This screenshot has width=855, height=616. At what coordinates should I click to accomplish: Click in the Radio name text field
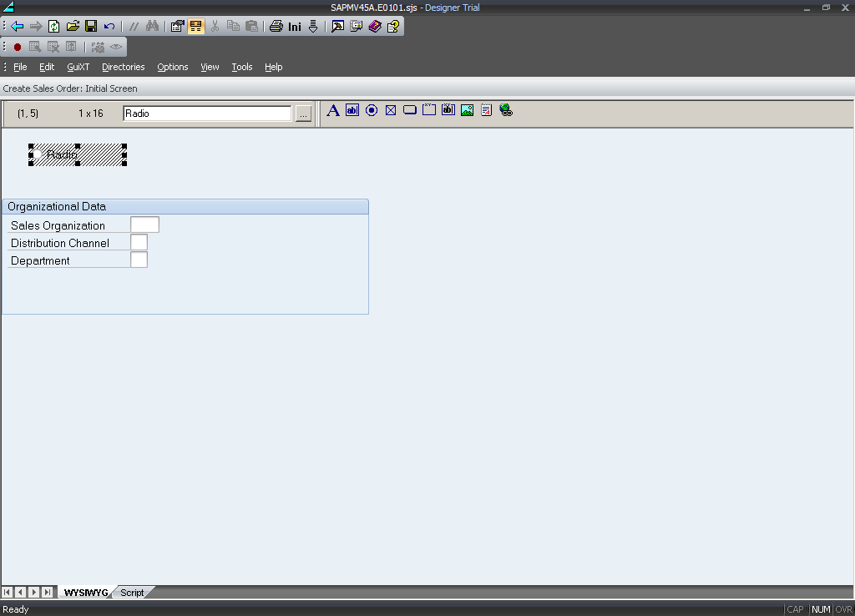[206, 114]
